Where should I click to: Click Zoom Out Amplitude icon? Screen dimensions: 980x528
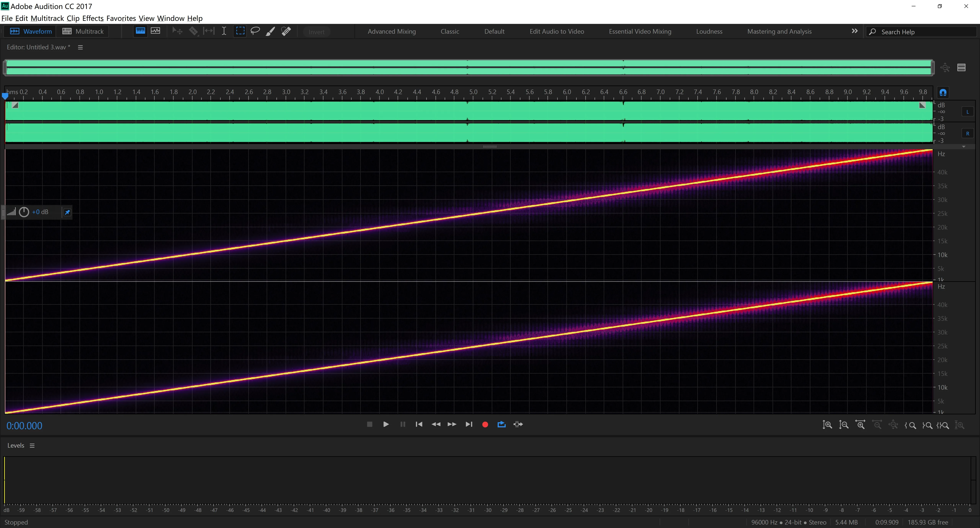pyautogui.click(x=843, y=425)
